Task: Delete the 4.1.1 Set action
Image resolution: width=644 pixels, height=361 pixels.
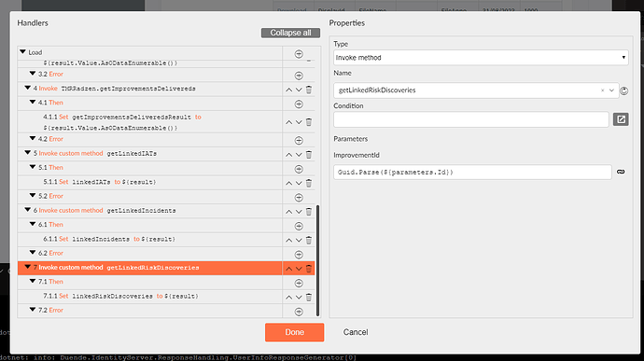Action: [x=309, y=122]
